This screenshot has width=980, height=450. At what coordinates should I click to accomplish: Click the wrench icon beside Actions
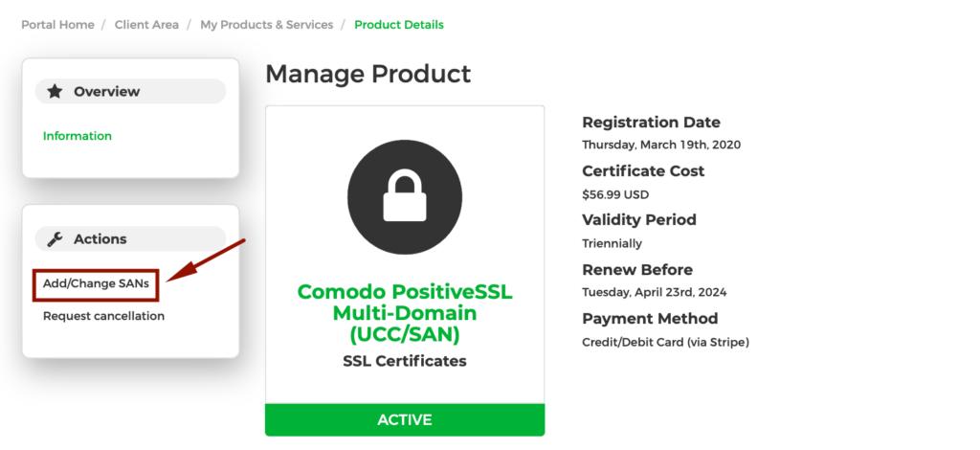pyautogui.click(x=55, y=238)
